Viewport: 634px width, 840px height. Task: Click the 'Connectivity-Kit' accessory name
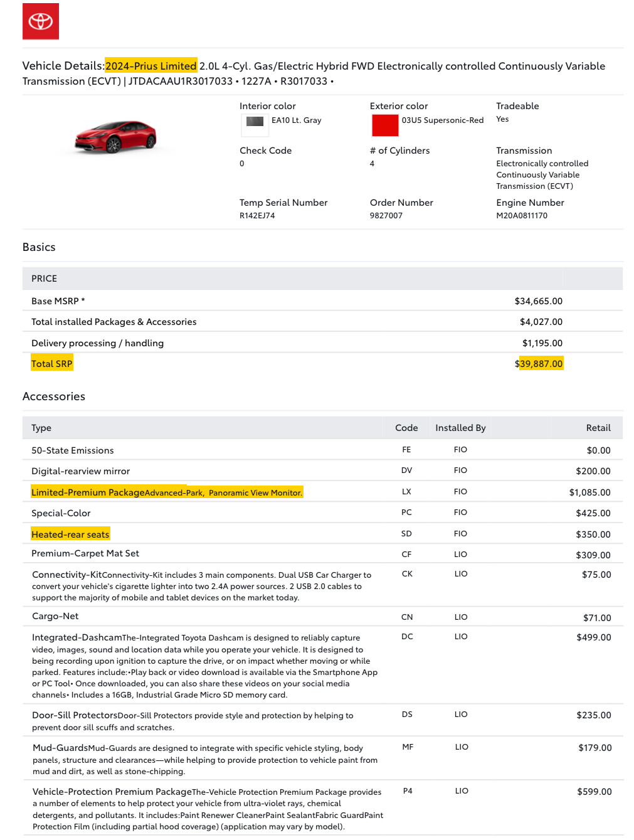(67, 575)
